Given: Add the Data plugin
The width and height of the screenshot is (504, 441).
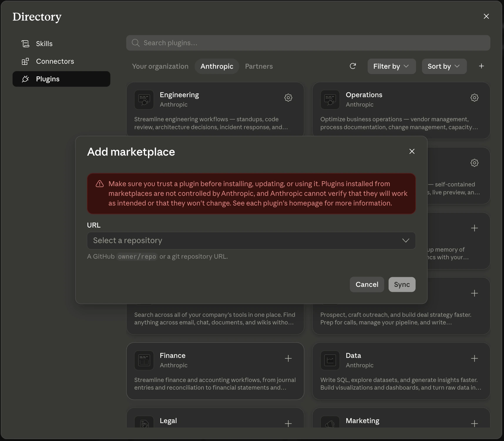Looking at the screenshot, I should 475,358.
